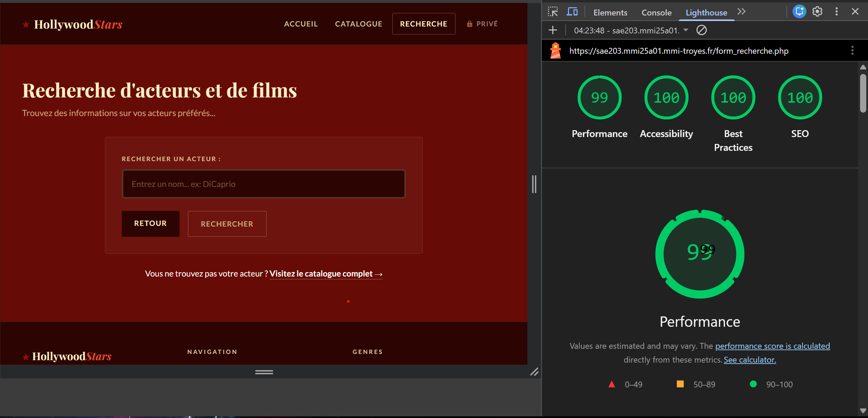This screenshot has height=418, width=868.
Task: Clear all Lighthouse reports icon
Action: coord(702,30)
